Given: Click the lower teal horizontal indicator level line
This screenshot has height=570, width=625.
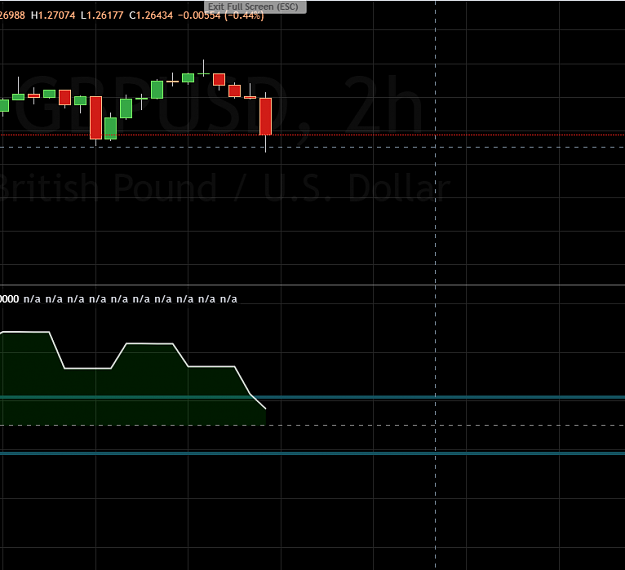Looking at the screenshot, I should point(312,453).
